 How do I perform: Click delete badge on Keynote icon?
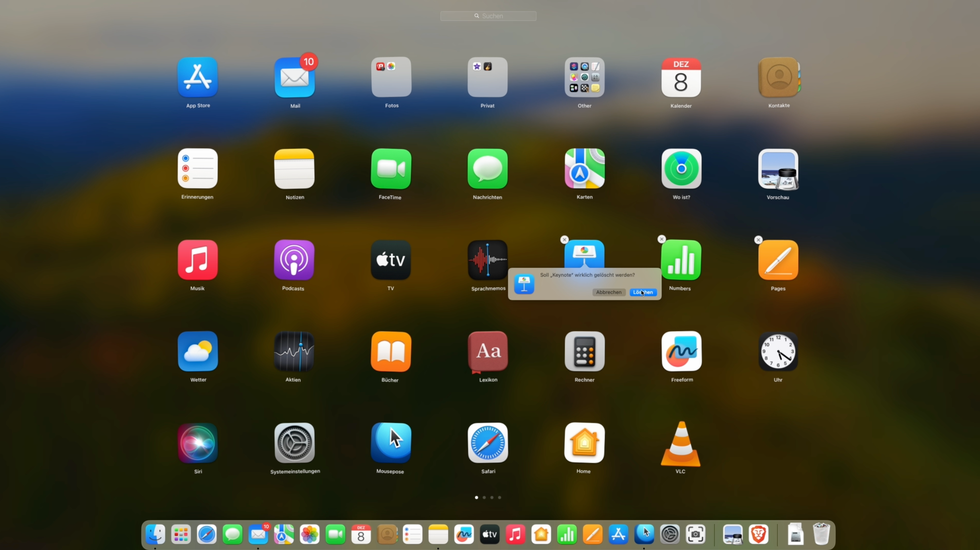564,240
